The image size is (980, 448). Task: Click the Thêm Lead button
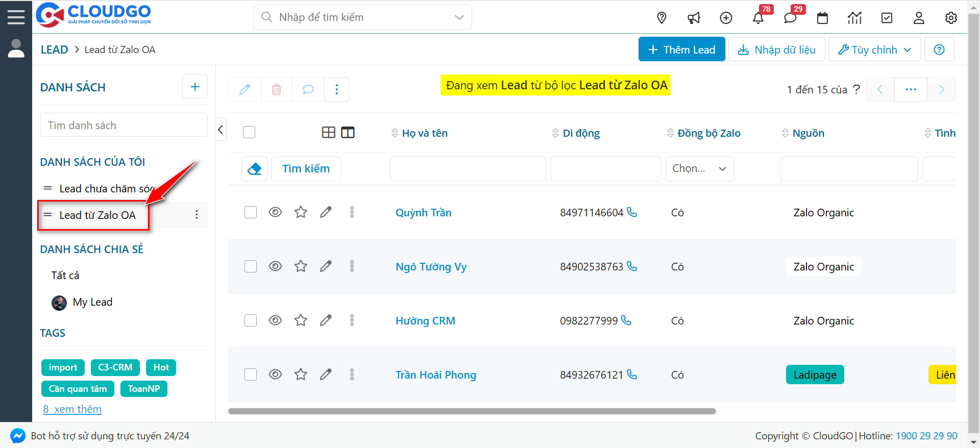click(x=681, y=49)
